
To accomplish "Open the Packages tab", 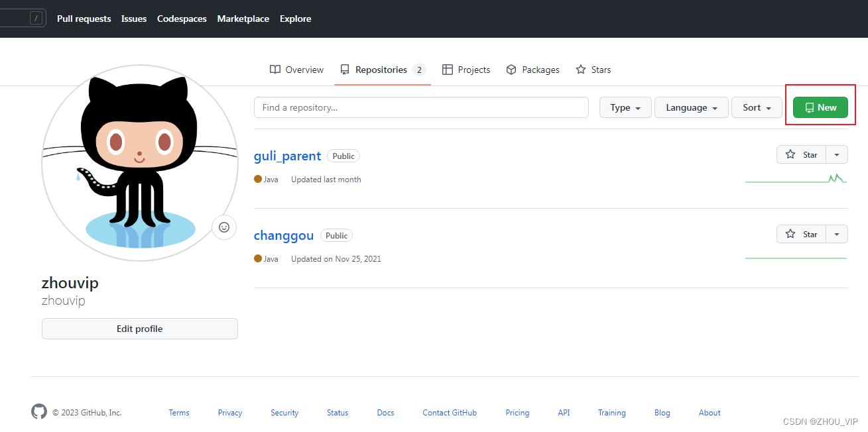I will coord(532,70).
